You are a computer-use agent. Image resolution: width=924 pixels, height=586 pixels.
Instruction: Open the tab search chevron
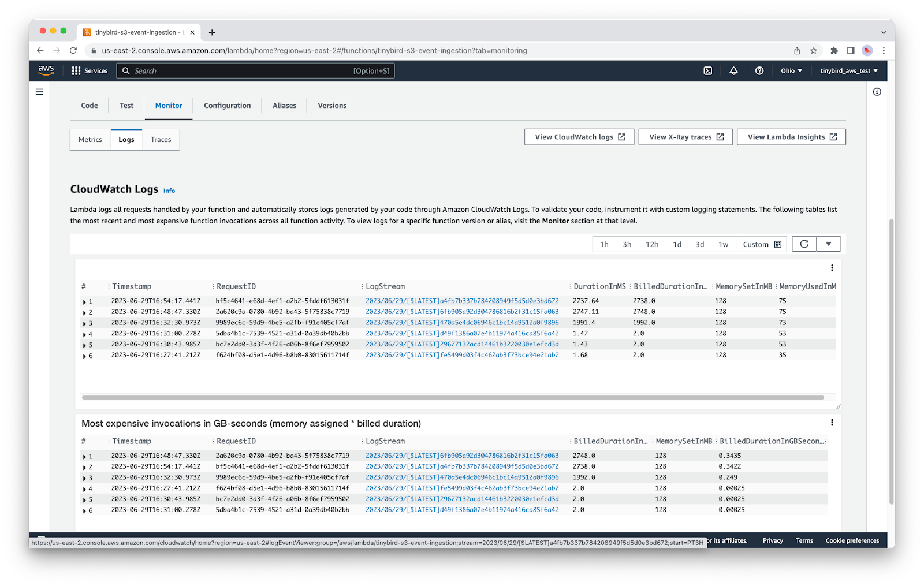pos(884,32)
